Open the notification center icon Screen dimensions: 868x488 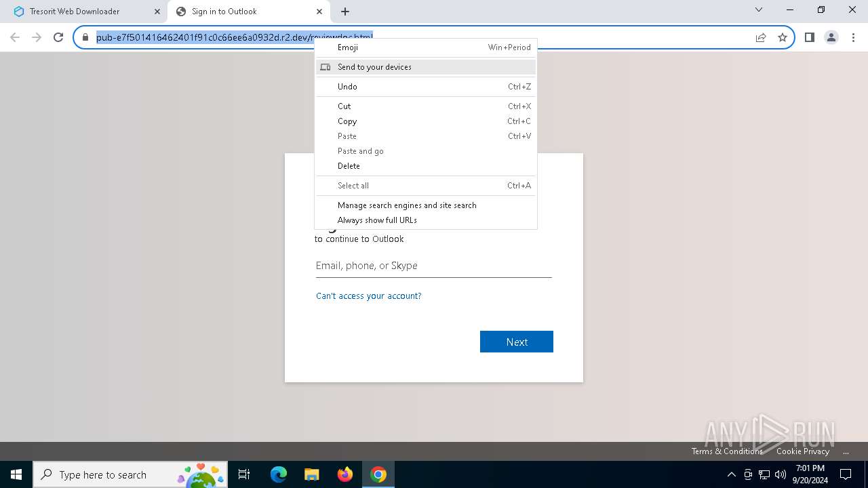click(846, 474)
